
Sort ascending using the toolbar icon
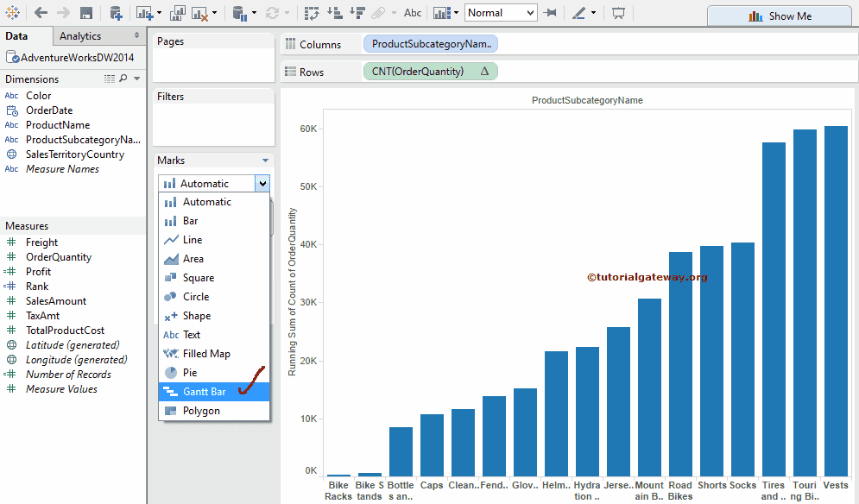pos(334,13)
